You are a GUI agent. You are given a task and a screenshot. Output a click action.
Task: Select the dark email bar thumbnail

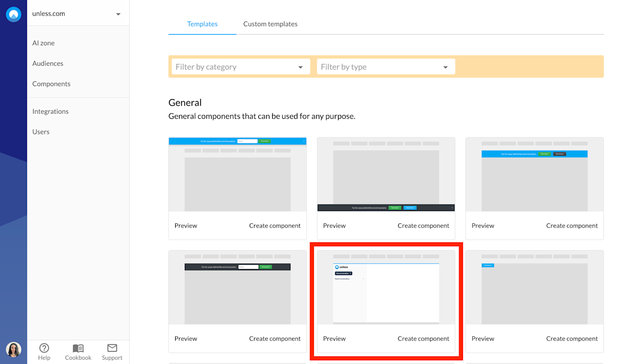tap(237, 287)
